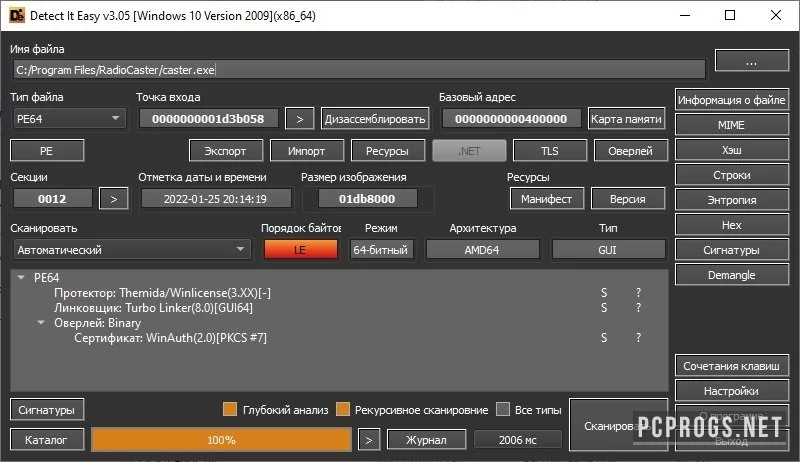The width and height of the screenshot is (800, 462).
Task: Click the ? link on the Линковщик row
Action: pos(638,307)
